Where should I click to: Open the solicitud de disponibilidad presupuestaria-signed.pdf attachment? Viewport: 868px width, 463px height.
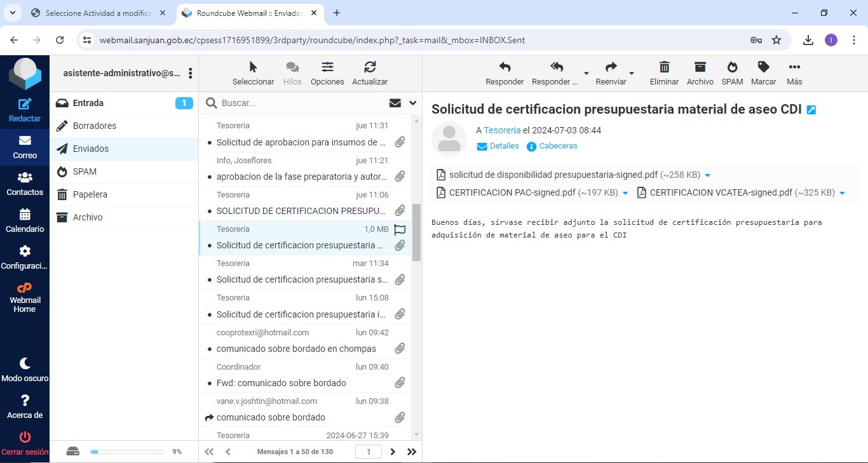tap(553, 175)
